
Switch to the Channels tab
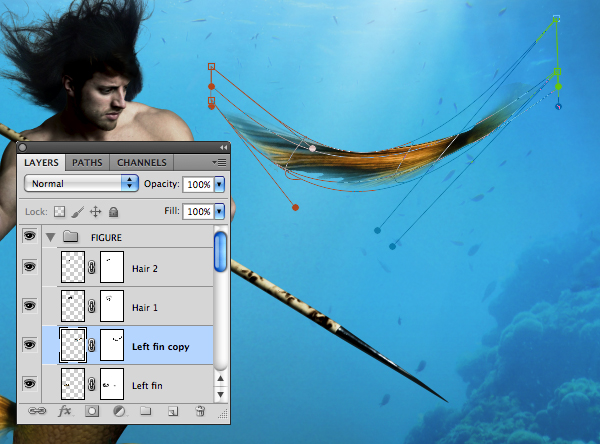tap(142, 163)
